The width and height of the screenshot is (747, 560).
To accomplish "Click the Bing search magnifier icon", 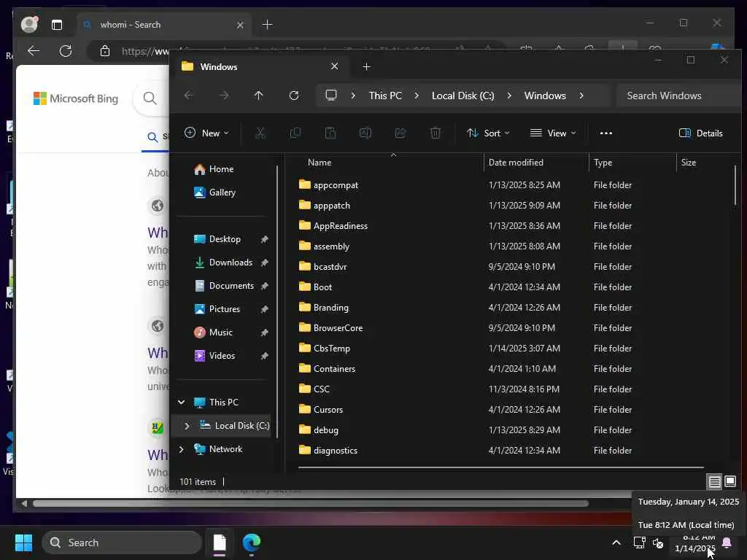I will 150,98.
